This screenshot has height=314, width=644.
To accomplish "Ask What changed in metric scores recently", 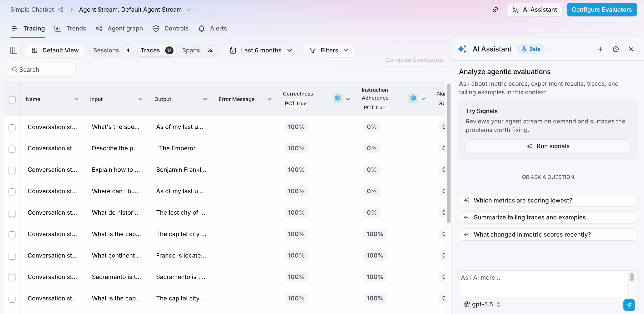I will click(548, 234).
